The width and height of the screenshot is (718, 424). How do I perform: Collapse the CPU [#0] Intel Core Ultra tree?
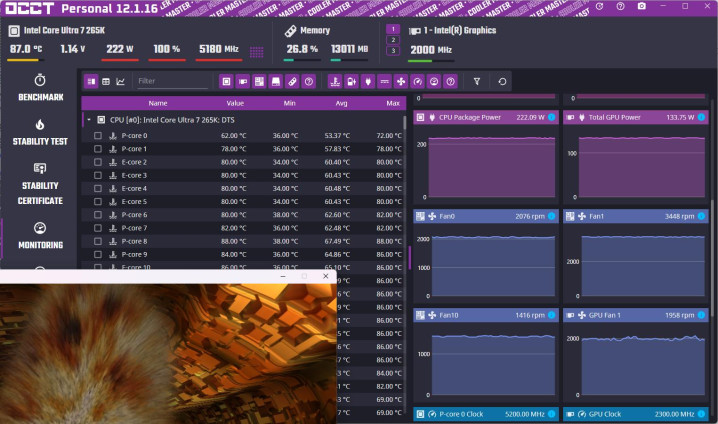(88, 119)
